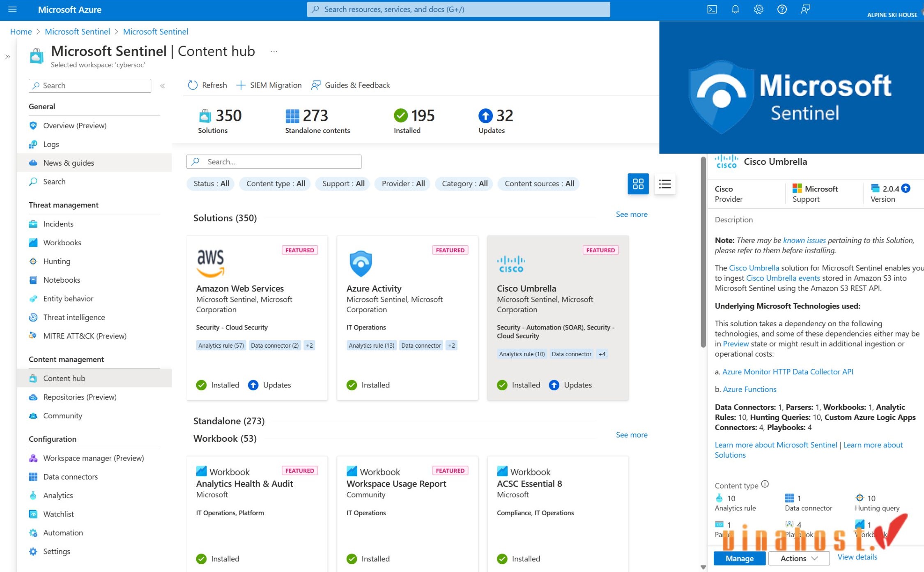Click the details pane scrollbar down arrow
The image size is (924, 572).
(703, 567)
